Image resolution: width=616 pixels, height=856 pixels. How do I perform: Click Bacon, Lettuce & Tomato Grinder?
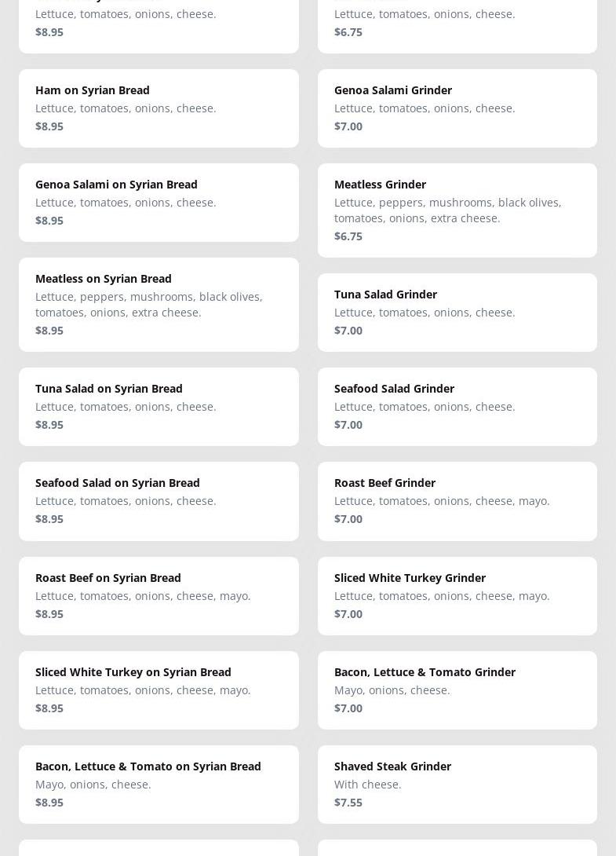click(x=457, y=690)
